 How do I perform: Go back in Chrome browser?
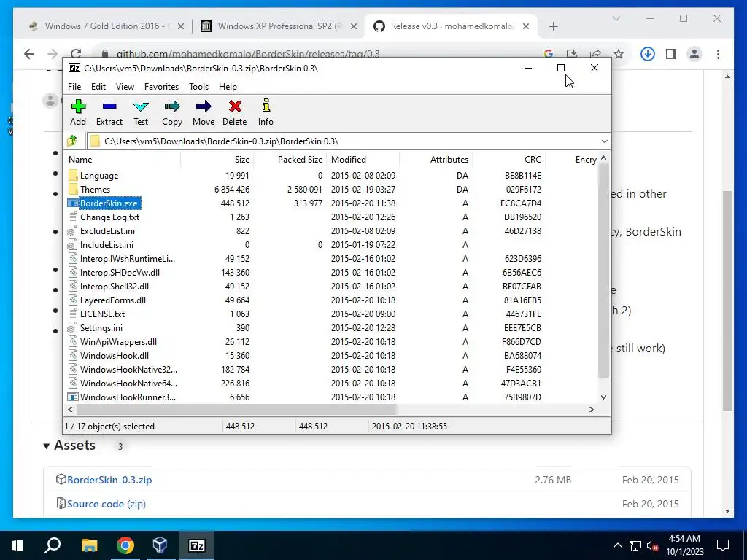tap(29, 54)
